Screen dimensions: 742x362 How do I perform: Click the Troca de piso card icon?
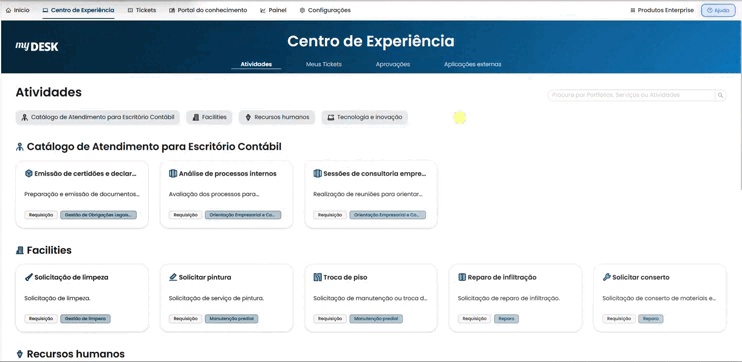pyautogui.click(x=318, y=277)
